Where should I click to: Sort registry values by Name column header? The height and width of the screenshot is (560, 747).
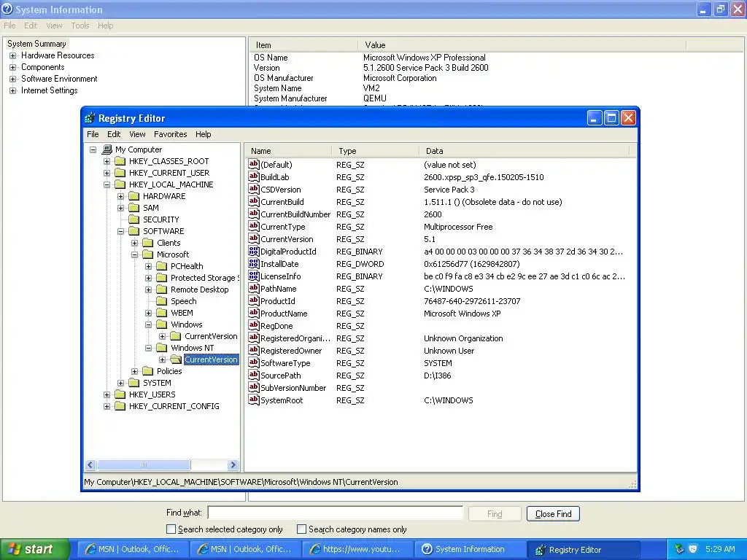(x=288, y=151)
